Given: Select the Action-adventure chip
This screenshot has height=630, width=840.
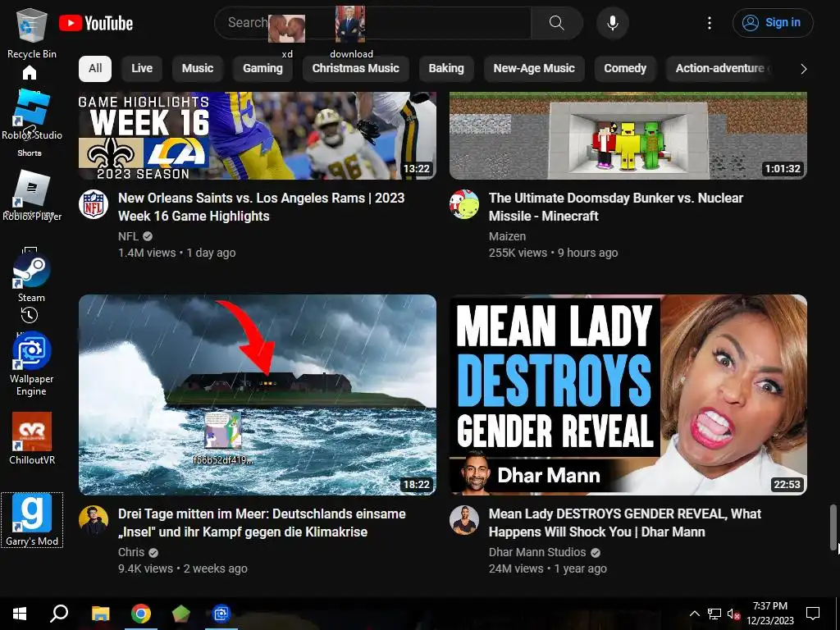Looking at the screenshot, I should click(719, 69).
